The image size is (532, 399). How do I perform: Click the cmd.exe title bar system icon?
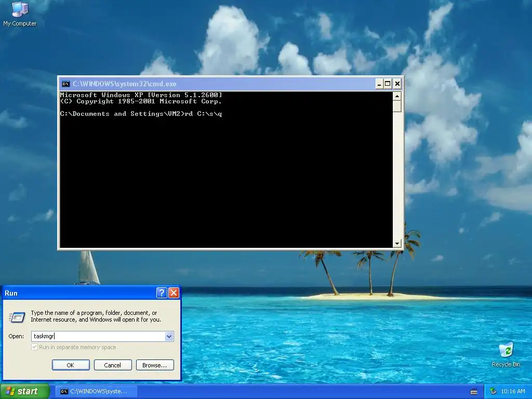click(x=65, y=84)
